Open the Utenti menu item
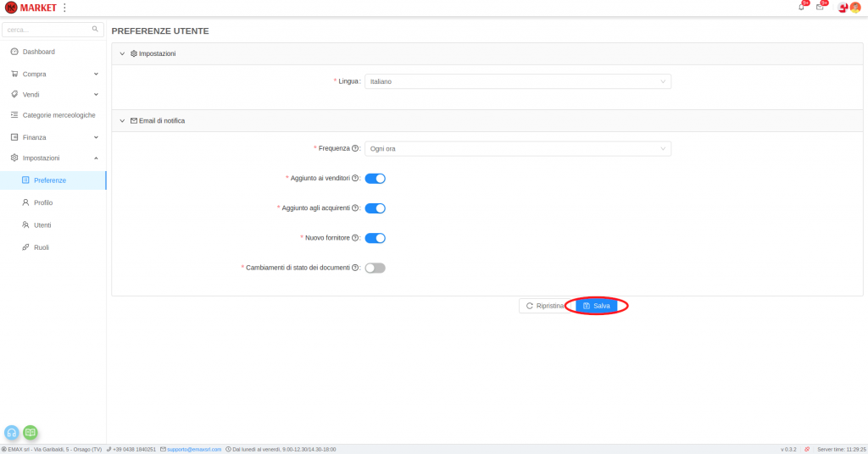The height and width of the screenshot is (454, 868). tap(42, 225)
